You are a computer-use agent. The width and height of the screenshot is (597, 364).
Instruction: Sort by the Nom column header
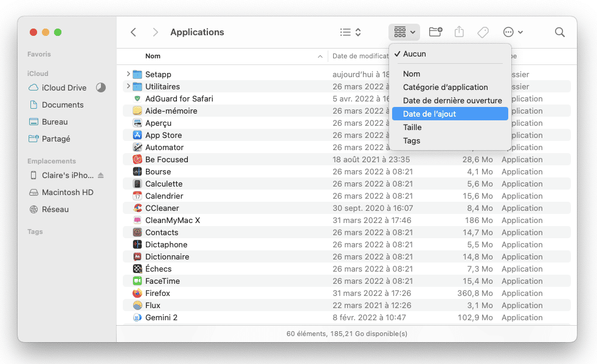[153, 56]
